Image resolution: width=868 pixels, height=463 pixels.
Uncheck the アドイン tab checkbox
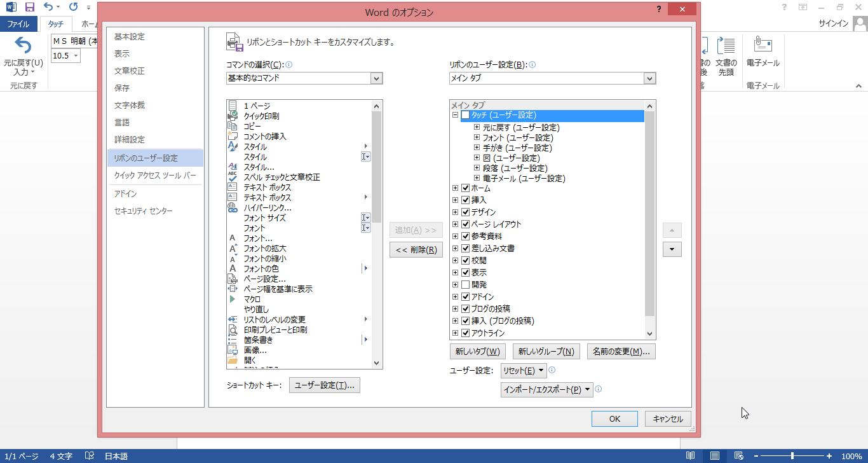point(465,297)
